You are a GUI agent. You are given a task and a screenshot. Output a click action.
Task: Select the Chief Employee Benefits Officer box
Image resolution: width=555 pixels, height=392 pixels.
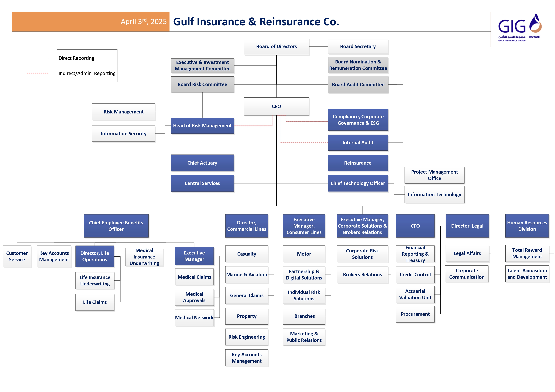116,226
